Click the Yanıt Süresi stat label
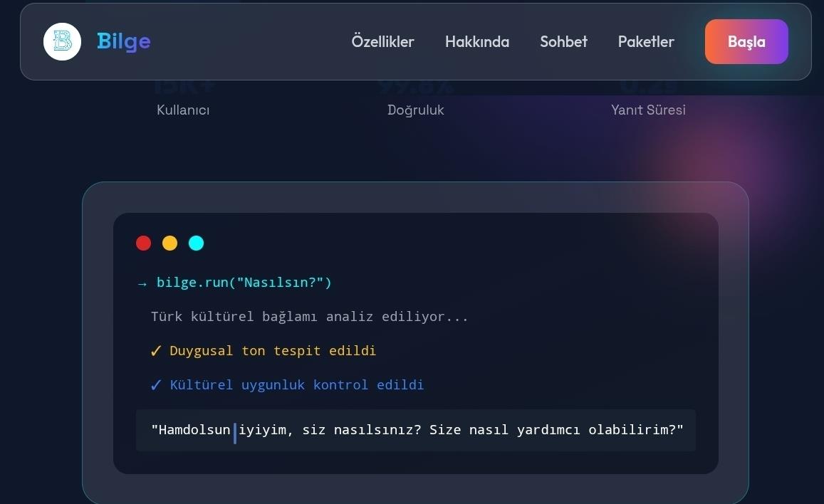This screenshot has height=504, width=824. point(648,110)
